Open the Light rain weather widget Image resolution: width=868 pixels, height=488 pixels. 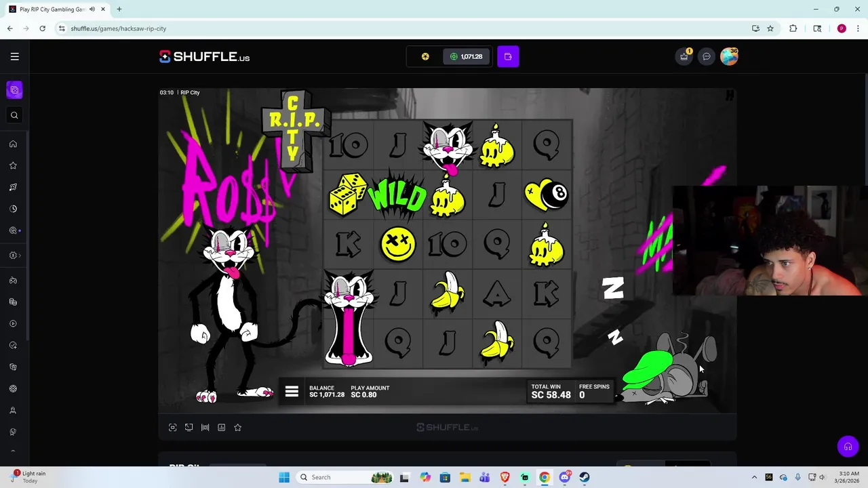(29, 477)
